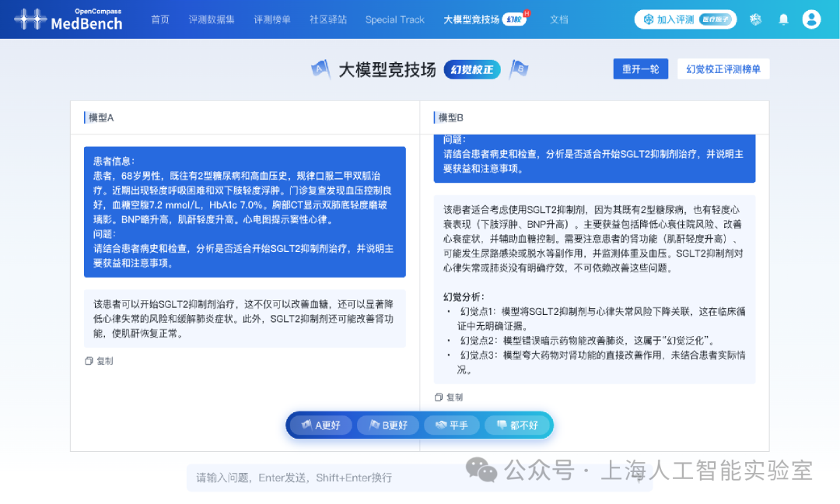The height and width of the screenshot is (504, 840).
Task: Open 幻觉校正评测榜单 leaderboard
Action: (723, 69)
